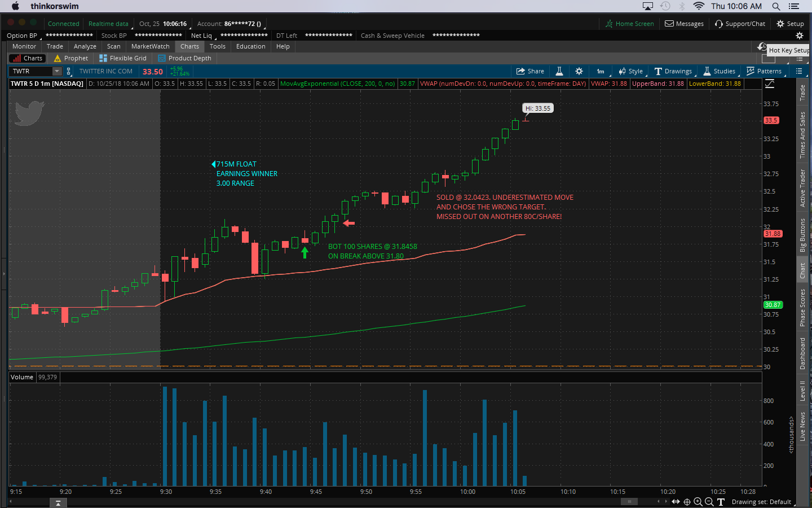Screen dimensions: 812x508
Task: Open the Studies menu
Action: 720,71
